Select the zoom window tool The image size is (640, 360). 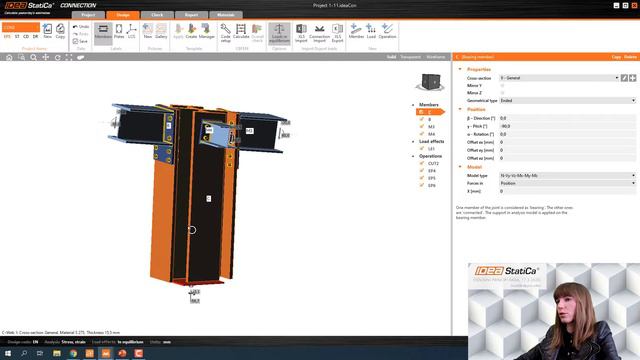(x=21, y=57)
